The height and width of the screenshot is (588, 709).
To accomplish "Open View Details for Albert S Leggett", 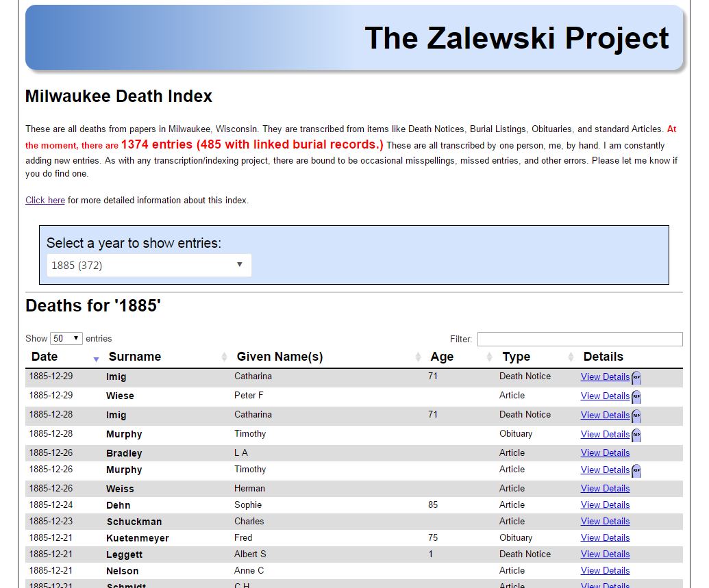I will pos(605,554).
